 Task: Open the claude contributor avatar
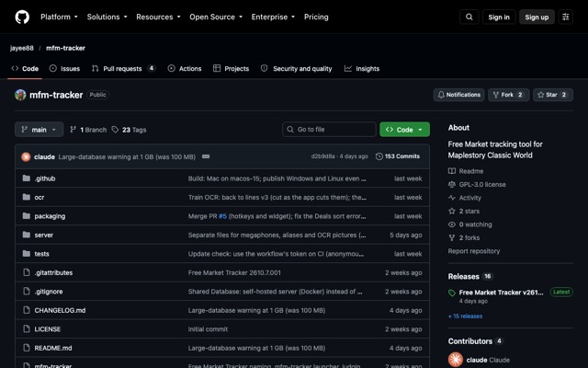coord(456,360)
